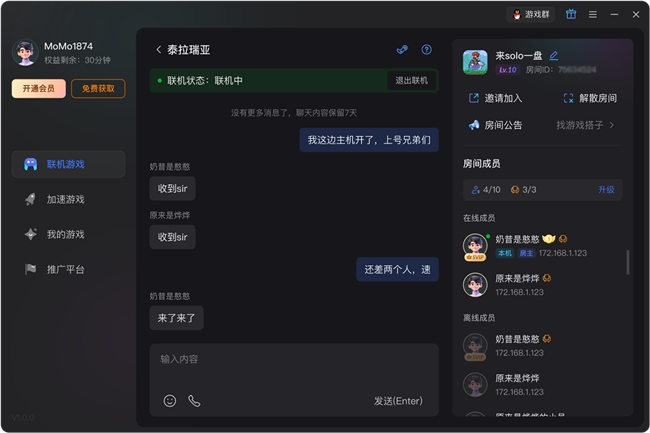Click the 输入内容 message input field
Screen dimensions: 650x433
point(293,359)
